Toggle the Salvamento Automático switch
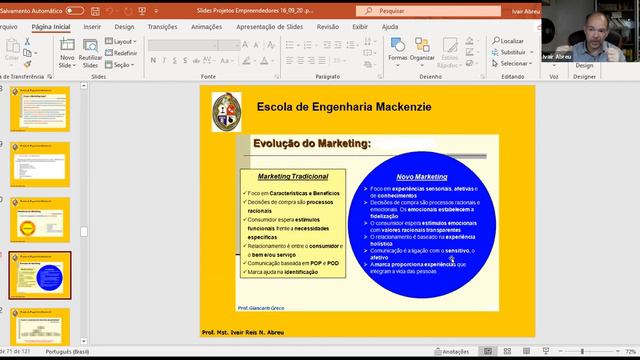 75,11
